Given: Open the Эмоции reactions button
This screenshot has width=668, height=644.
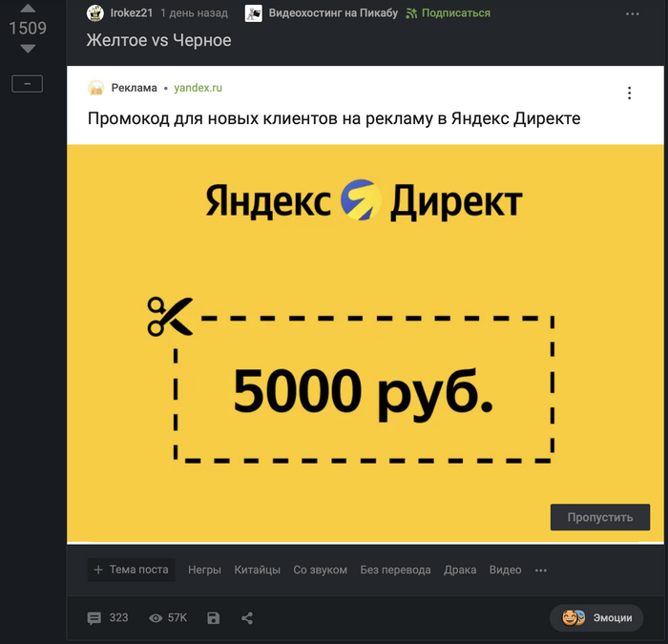Looking at the screenshot, I should [x=596, y=617].
